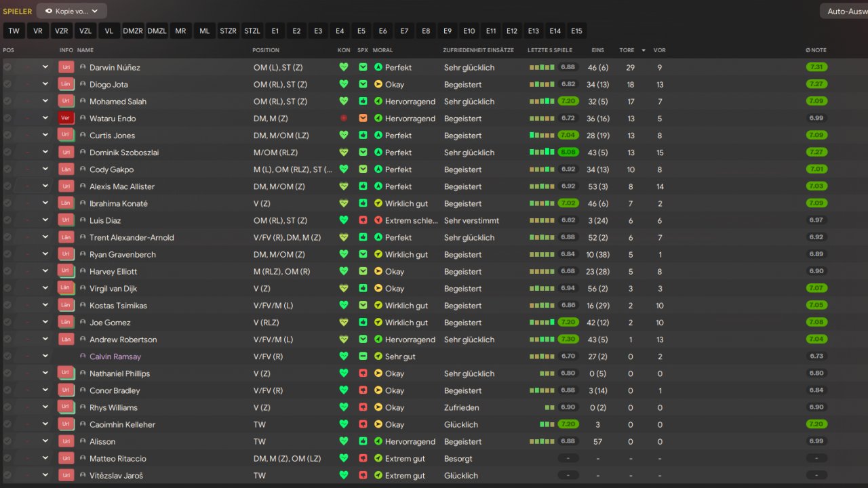Expand the row chevron for Conor Bradley

[45, 390]
